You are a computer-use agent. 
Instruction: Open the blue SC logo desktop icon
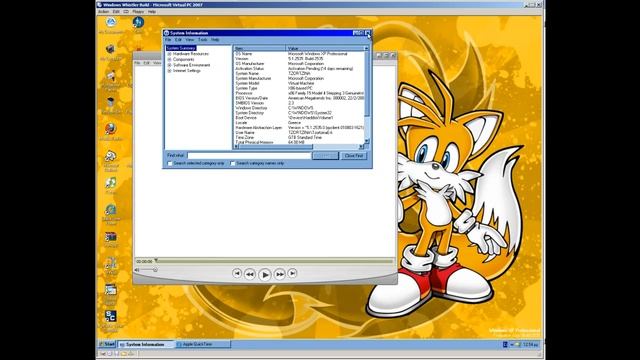(x=111, y=316)
